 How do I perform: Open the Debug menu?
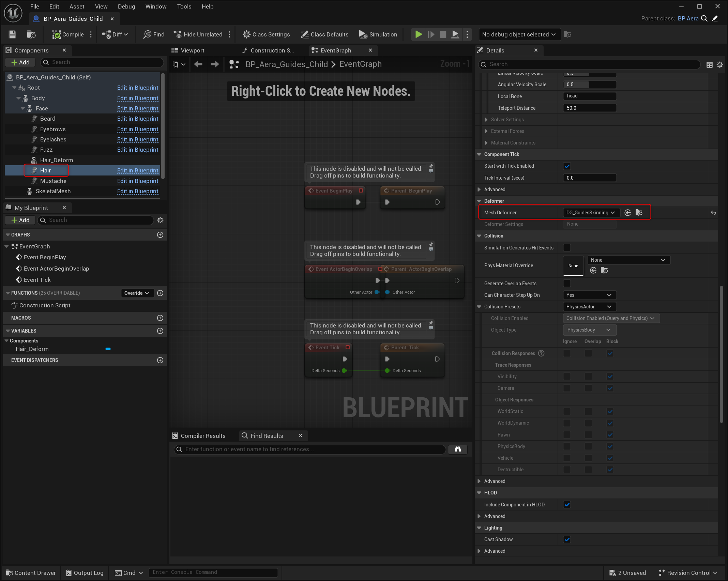(x=126, y=6)
